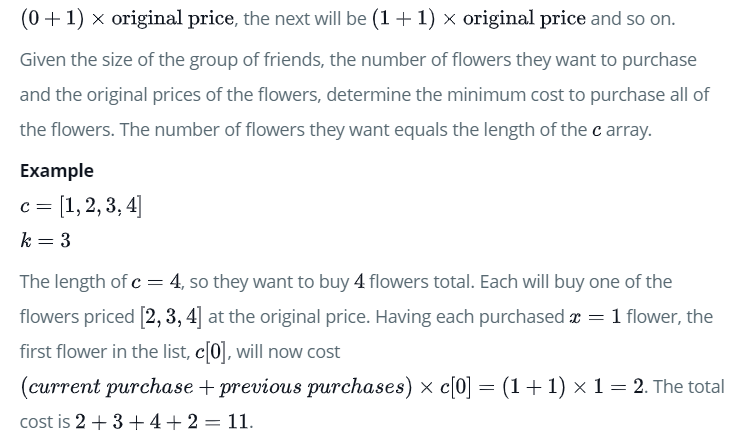Click the bold Example heading
Image resolution: width=741 pixels, height=436 pixels.
(x=57, y=171)
